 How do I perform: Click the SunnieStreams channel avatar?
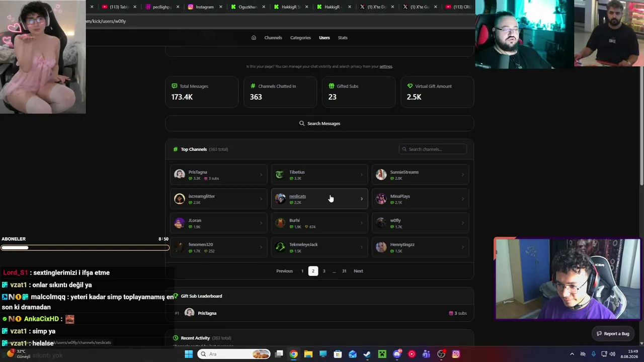coord(381,174)
